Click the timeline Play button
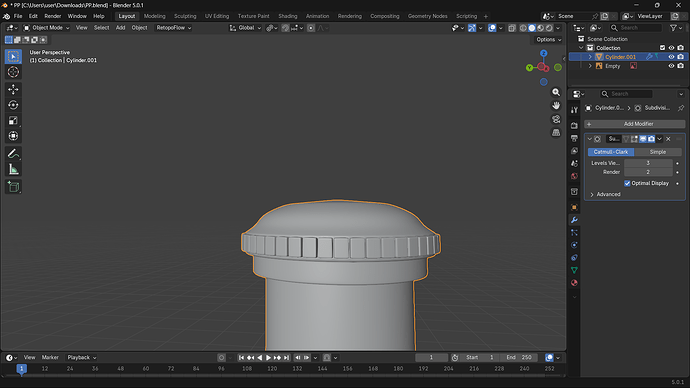The image size is (690, 388). (x=268, y=358)
